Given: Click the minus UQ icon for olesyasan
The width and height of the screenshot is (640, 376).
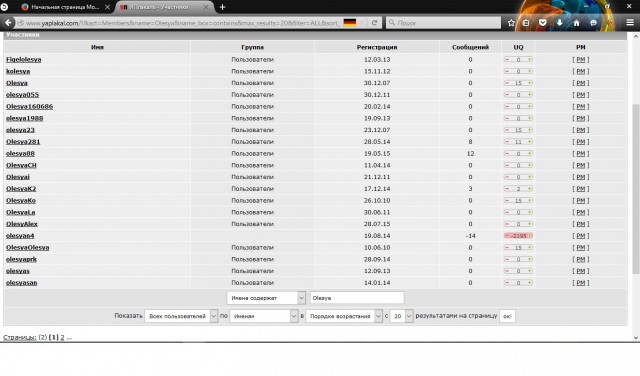Looking at the screenshot, I should 507,283.
